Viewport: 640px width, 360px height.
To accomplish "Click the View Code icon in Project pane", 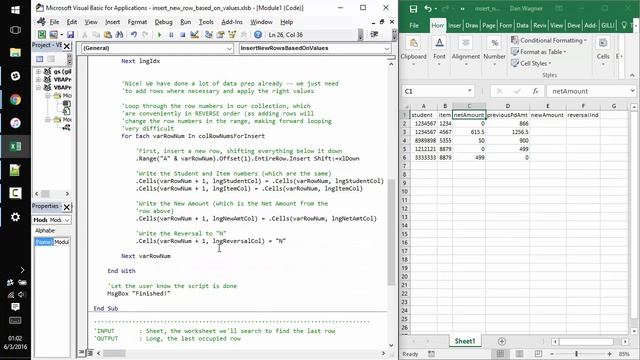I will [40, 59].
